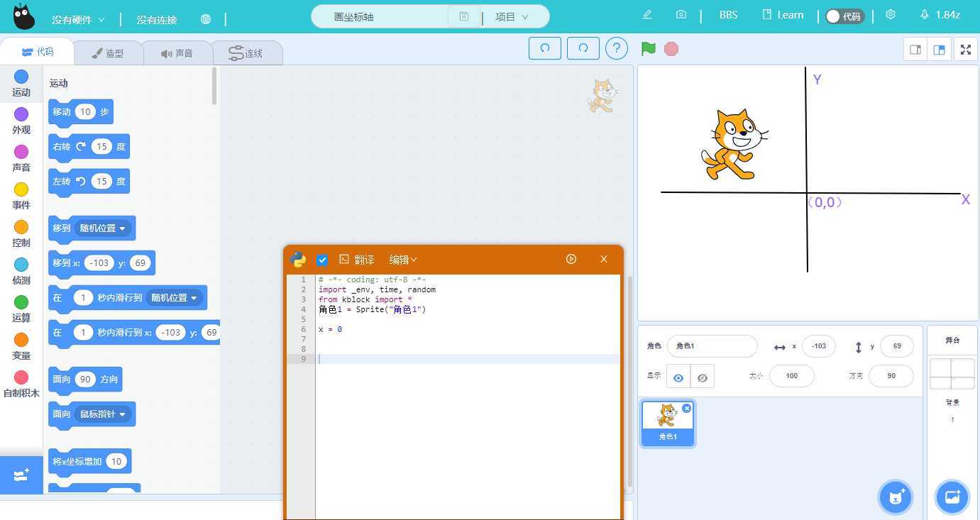Toggle the 代码 code mode switch
980x520 pixels.
[x=844, y=16]
